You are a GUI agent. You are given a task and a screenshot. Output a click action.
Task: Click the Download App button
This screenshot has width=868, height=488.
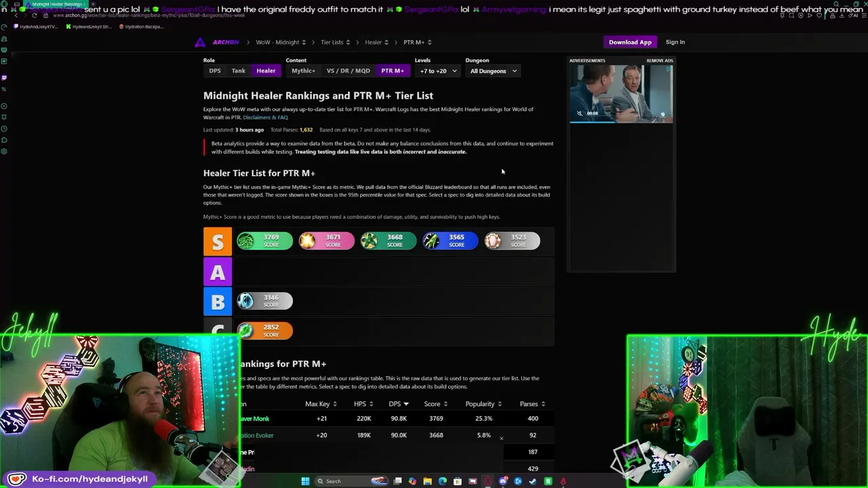click(630, 42)
